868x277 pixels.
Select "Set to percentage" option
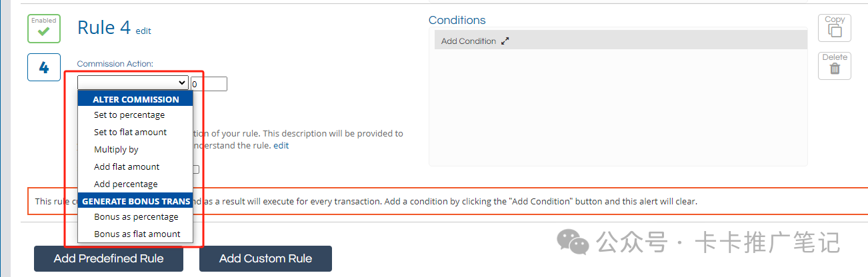coord(129,115)
